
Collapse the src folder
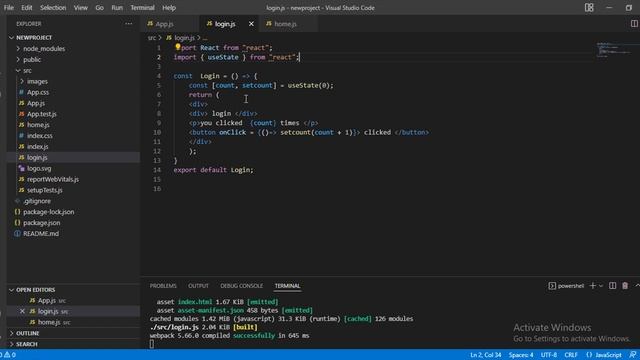[27, 71]
